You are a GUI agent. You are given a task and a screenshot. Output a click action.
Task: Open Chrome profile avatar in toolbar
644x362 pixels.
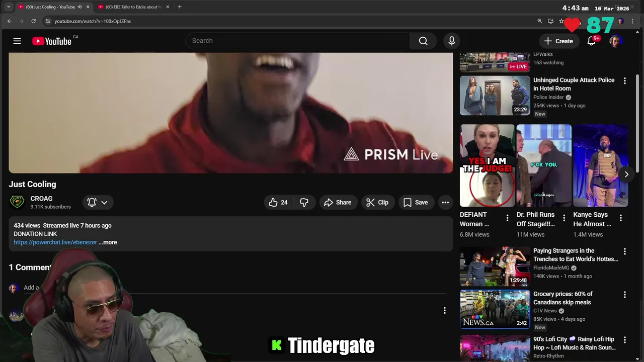tap(620, 21)
